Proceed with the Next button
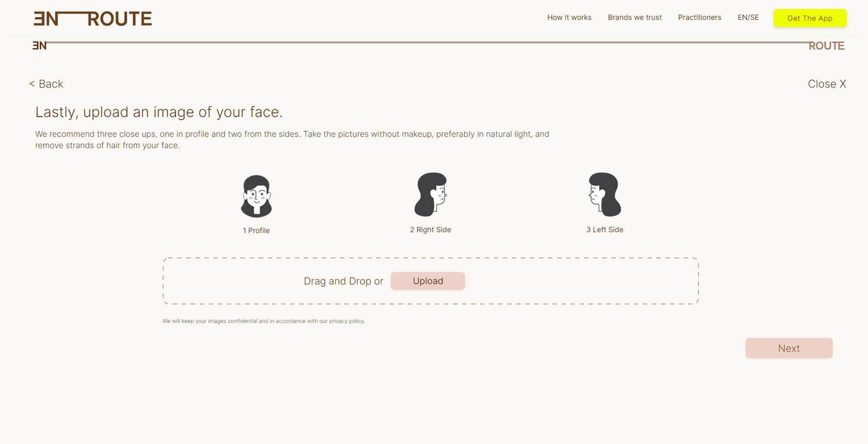This screenshot has height=444, width=868. 789,348
